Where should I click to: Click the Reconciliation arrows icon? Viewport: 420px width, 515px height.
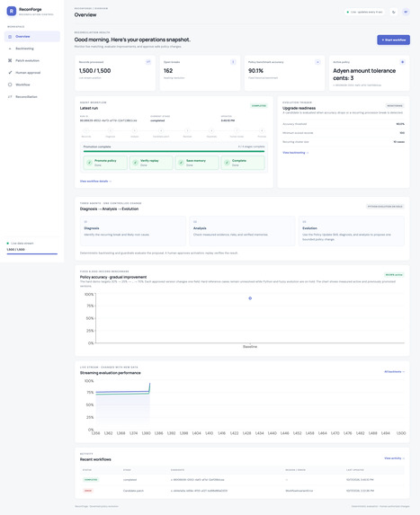tap(10, 97)
